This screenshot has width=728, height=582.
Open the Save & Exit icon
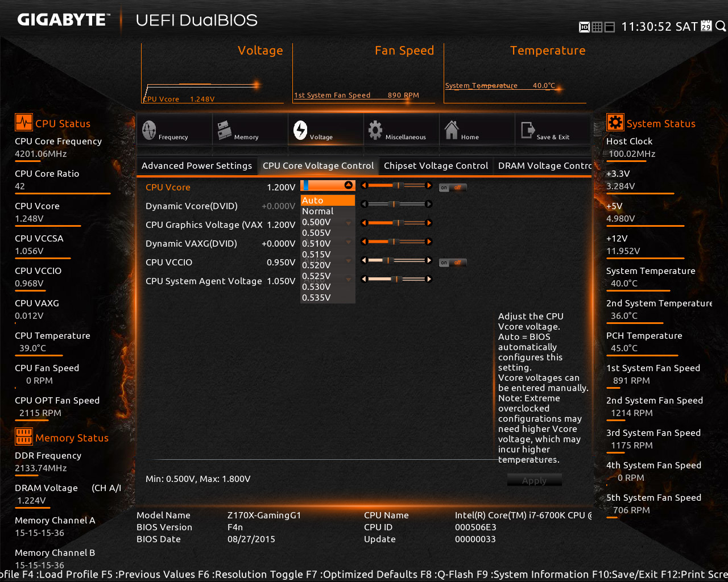coord(527,130)
